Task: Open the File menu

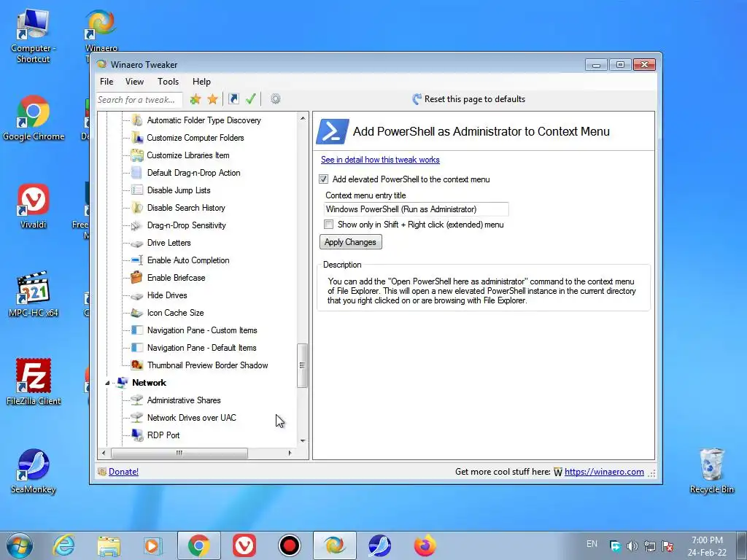Action: [x=107, y=82]
